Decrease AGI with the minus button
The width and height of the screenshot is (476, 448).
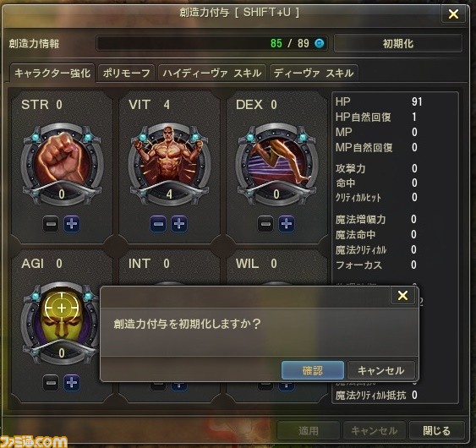point(51,383)
